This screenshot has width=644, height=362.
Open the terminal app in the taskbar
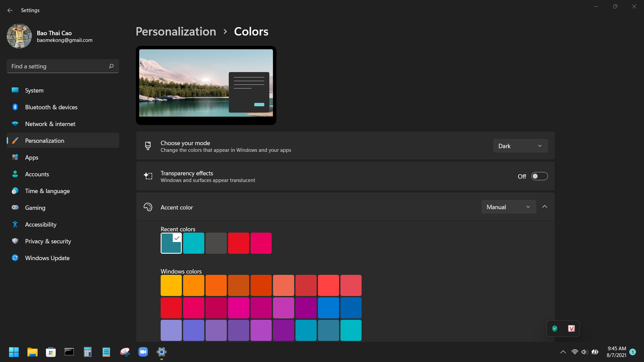(69, 352)
